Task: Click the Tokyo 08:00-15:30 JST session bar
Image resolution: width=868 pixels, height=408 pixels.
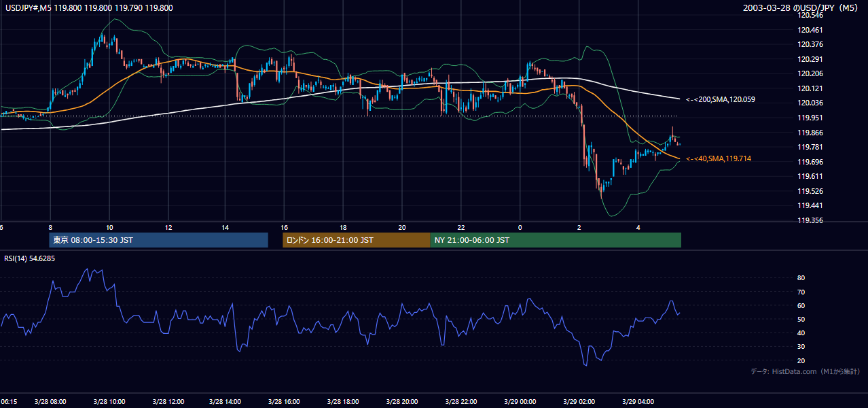Action: coord(159,240)
